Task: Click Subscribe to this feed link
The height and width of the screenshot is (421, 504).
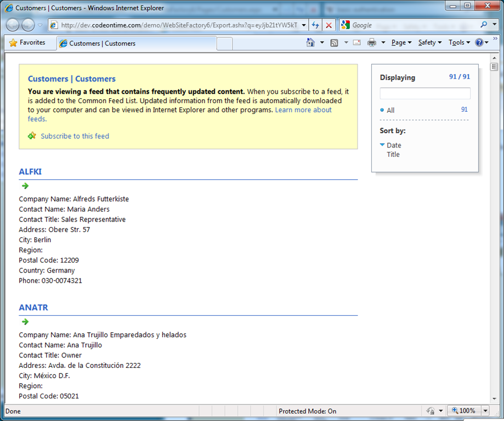Action: tap(75, 136)
